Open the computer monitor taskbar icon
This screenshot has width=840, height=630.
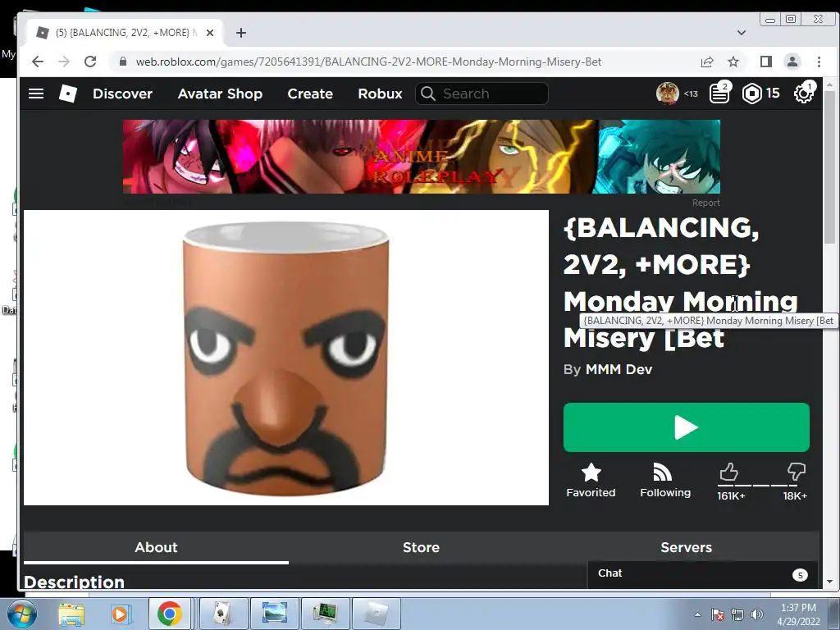(325, 614)
